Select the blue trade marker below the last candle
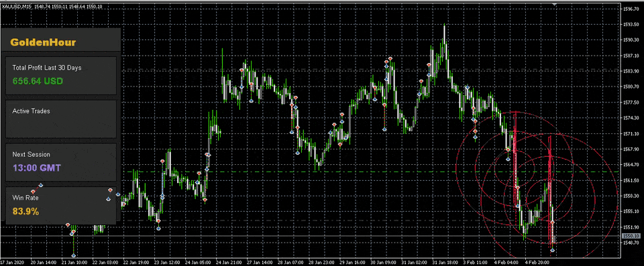644x266 pixels. pyautogui.click(x=552, y=250)
